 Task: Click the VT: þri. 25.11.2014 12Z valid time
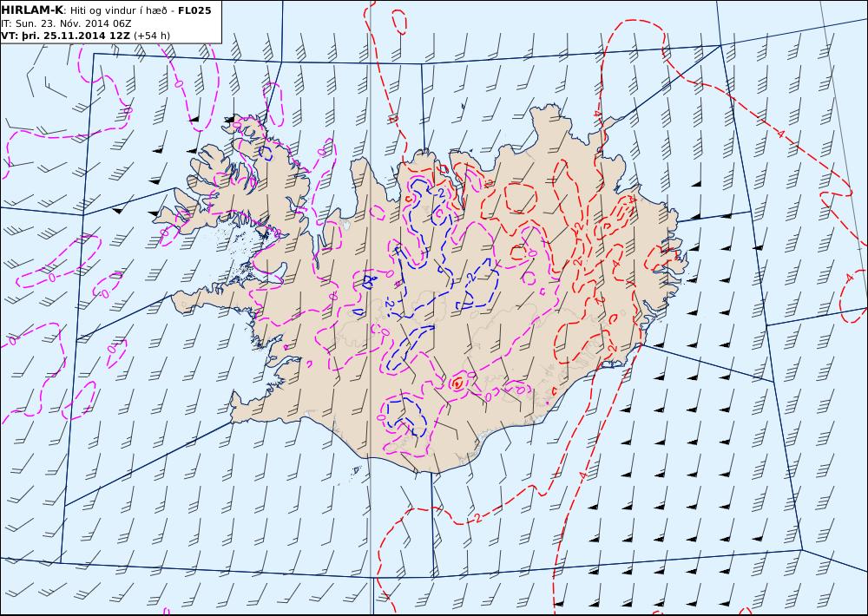coord(66,36)
